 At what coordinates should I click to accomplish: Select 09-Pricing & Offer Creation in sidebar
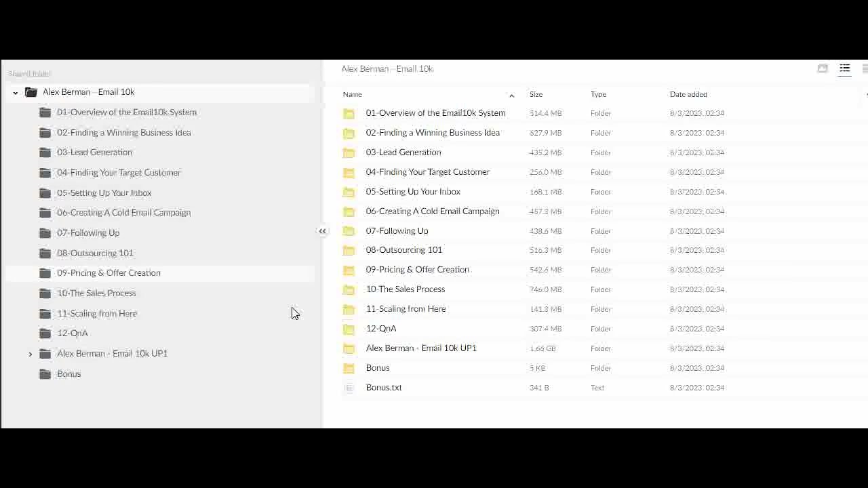tap(109, 273)
